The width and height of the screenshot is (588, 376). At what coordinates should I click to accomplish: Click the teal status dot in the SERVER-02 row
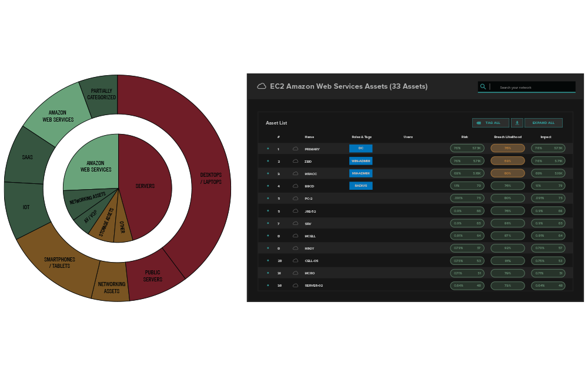(268, 285)
